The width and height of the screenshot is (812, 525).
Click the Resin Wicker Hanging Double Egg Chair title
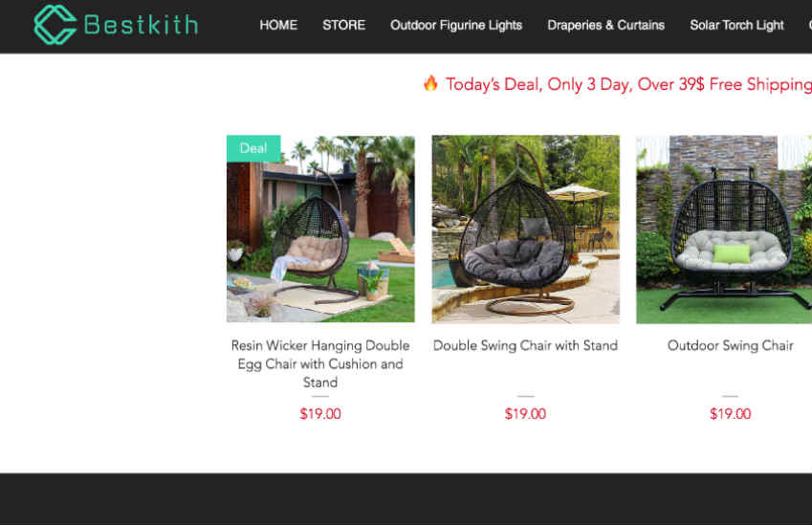coord(320,363)
